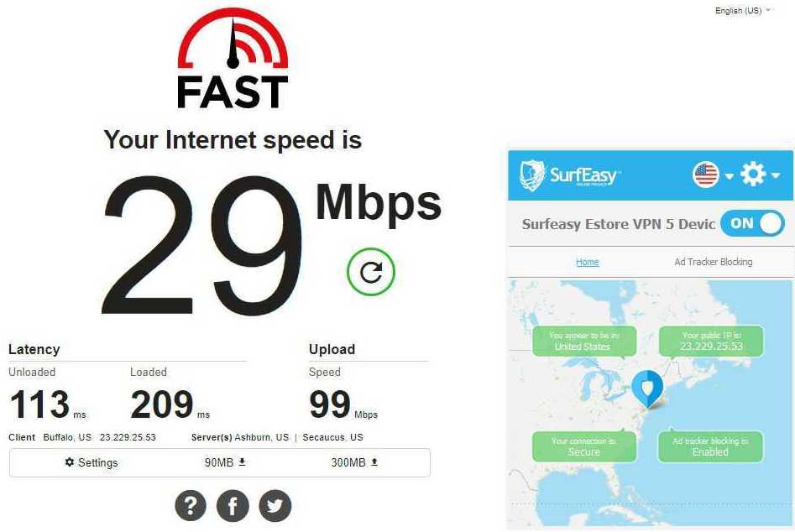Expand the country flag dropdown arrow

tap(729, 176)
